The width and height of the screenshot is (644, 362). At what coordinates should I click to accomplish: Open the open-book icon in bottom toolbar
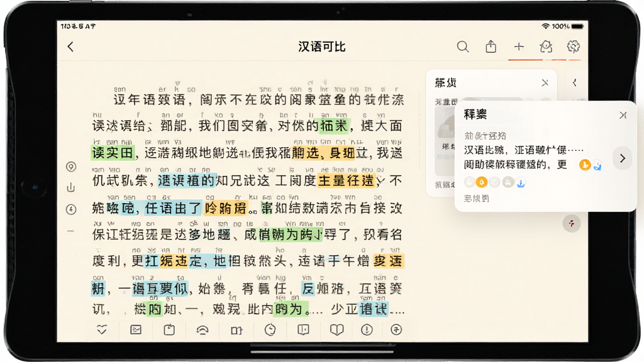tap(337, 329)
